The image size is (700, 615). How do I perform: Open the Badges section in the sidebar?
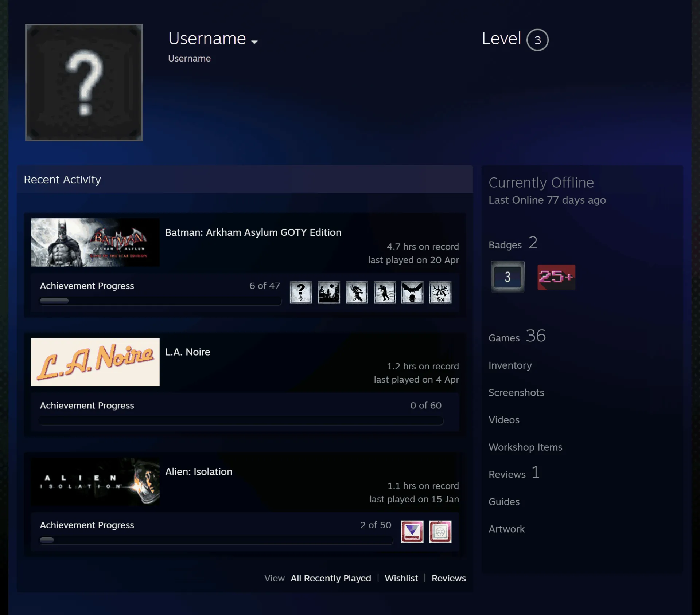[513, 243]
